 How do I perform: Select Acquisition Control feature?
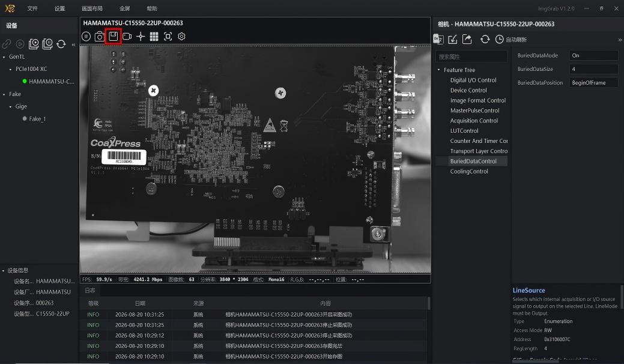click(x=474, y=121)
